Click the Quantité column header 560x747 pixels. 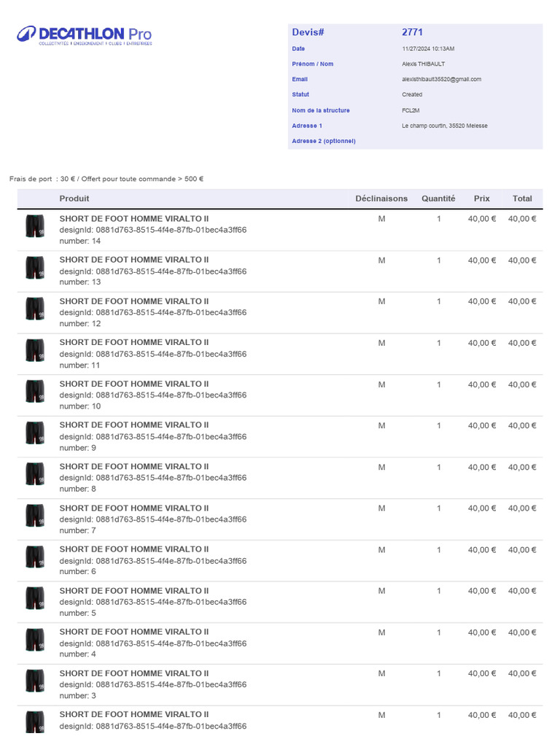(438, 198)
